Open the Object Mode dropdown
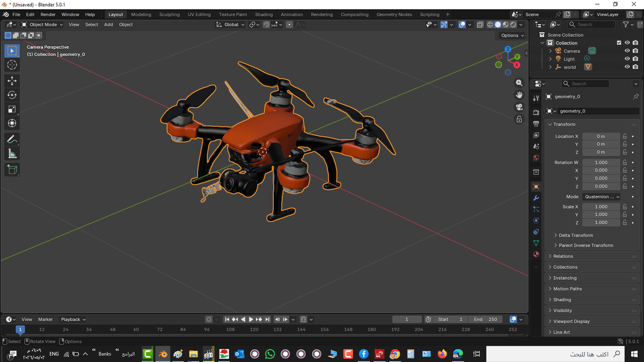Image resolution: width=644 pixels, height=362 pixels. coord(43,24)
